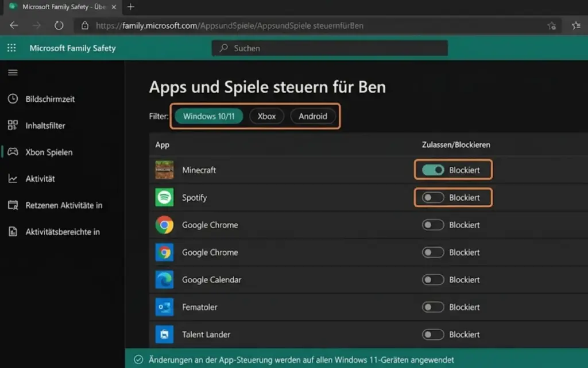The width and height of the screenshot is (588, 368).
Task: Click the Zulassen/Blockieren column header
Action: [x=455, y=144]
